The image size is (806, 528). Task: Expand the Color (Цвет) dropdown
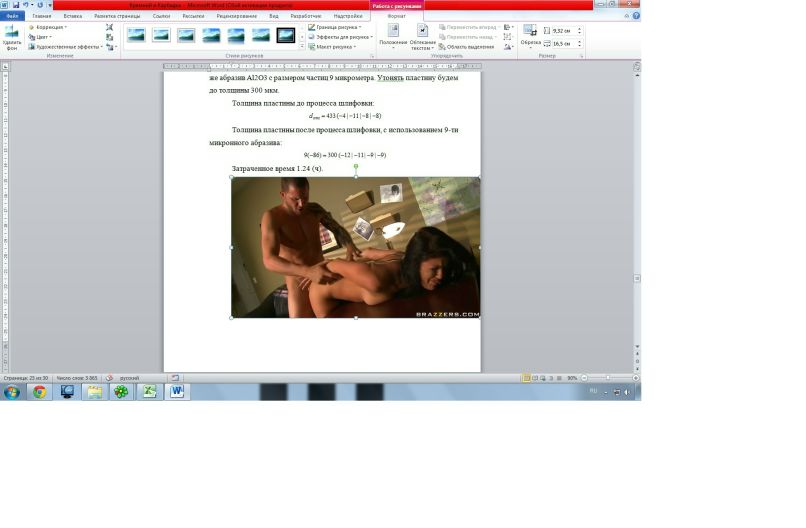pyautogui.click(x=42, y=37)
